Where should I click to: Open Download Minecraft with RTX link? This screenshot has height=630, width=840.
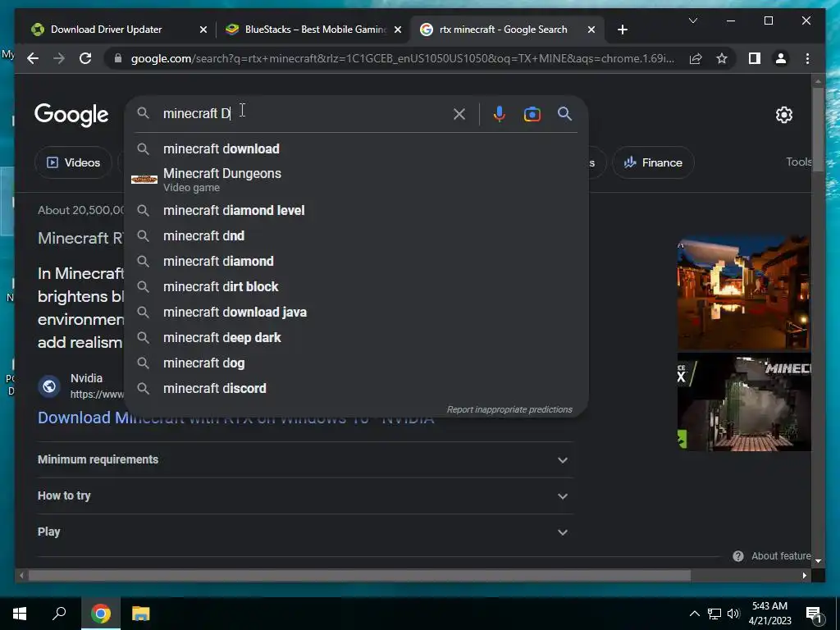coord(235,418)
